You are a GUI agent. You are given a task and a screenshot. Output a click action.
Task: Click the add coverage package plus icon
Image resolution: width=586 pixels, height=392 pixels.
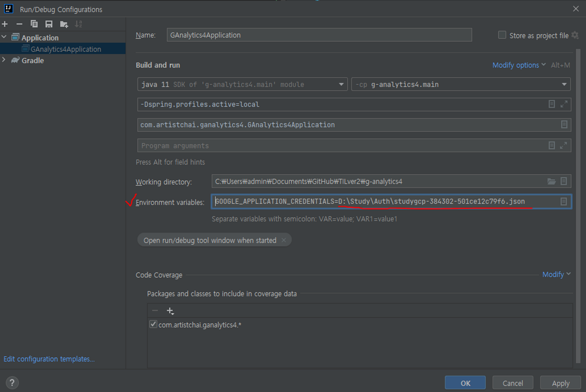pos(170,311)
